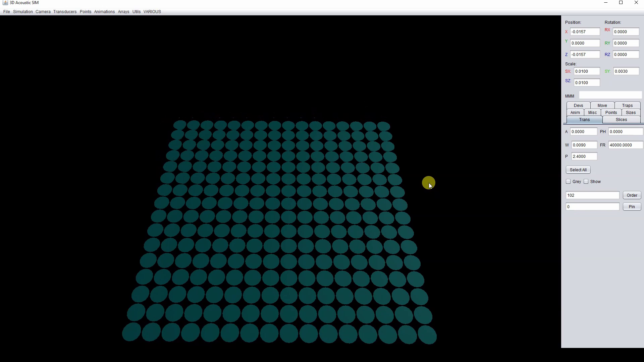The height and width of the screenshot is (362, 644).
Task: Open the Simulation menu
Action: coord(22,11)
